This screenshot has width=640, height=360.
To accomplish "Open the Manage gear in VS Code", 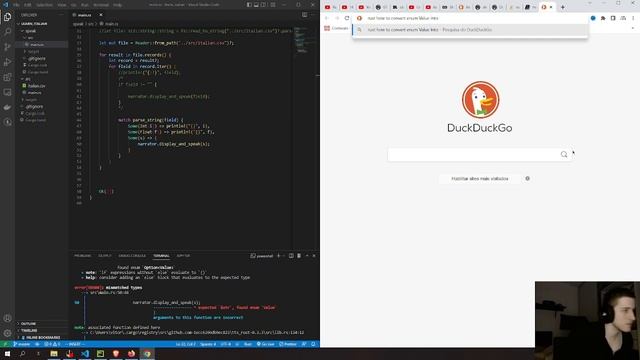I will pyautogui.click(x=7, y=333).
